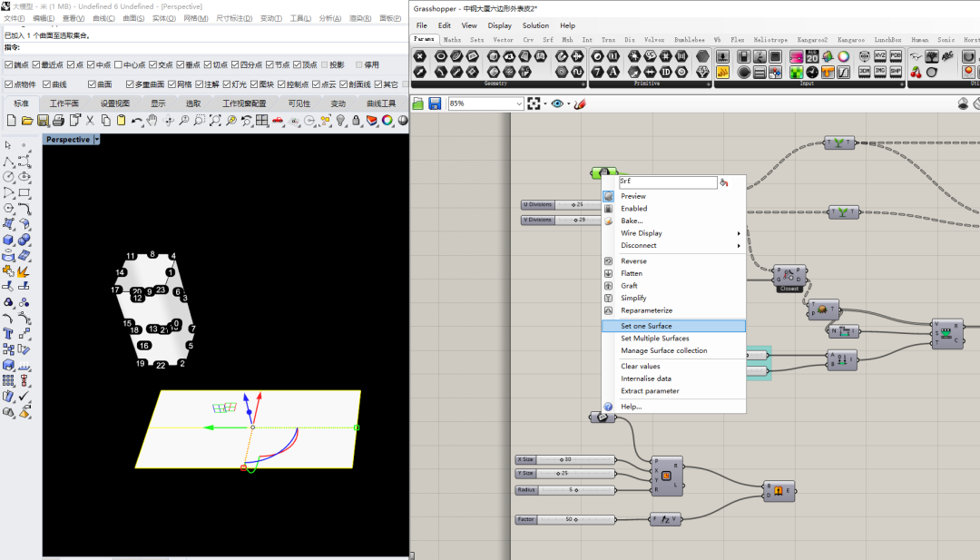
Task: Expand the Geometry panel with plus
Action: (x=583, y=84)
